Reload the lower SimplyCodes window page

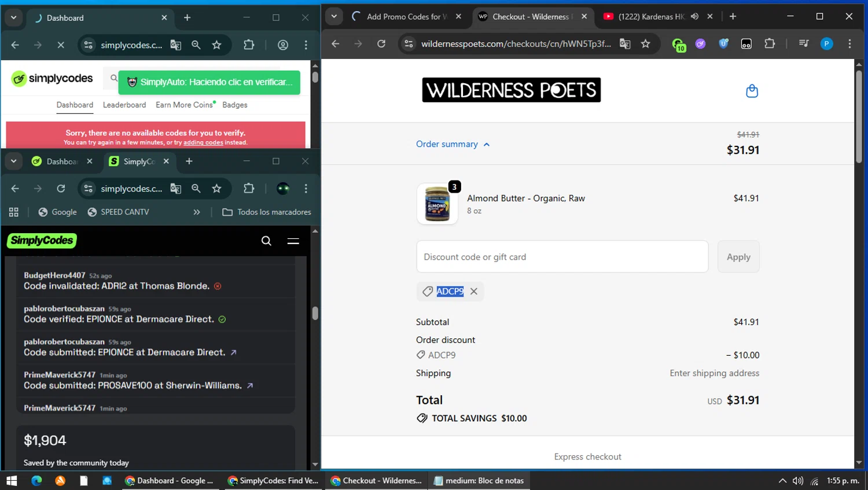pyautogui.click(x=61, y=189)
